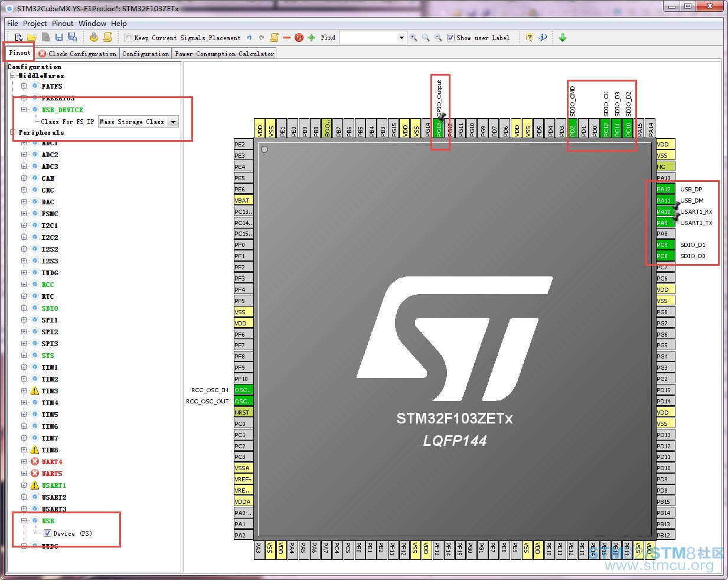The height and width of the screenshot is (580, 728).
Task: Click pin PA10 labeled USART1_RX
Action: click(x=665, y=211)
